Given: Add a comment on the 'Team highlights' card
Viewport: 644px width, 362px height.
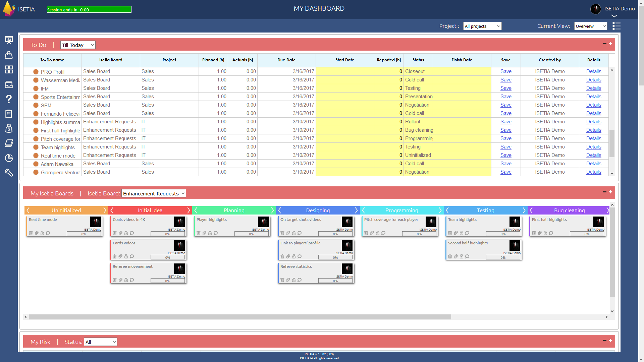Looking at the screenshot, I should tap(467, 233).
